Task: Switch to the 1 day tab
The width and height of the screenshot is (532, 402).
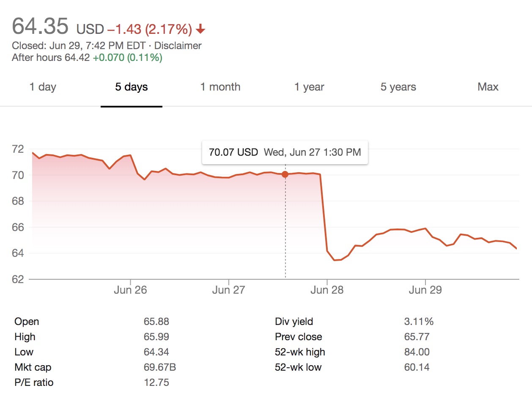Action: (x=43, y=87)
